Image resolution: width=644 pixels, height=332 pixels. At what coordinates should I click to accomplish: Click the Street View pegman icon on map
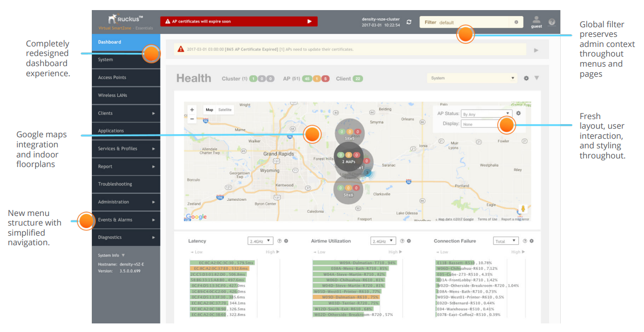pyautogui.click(x=523, y=209)
